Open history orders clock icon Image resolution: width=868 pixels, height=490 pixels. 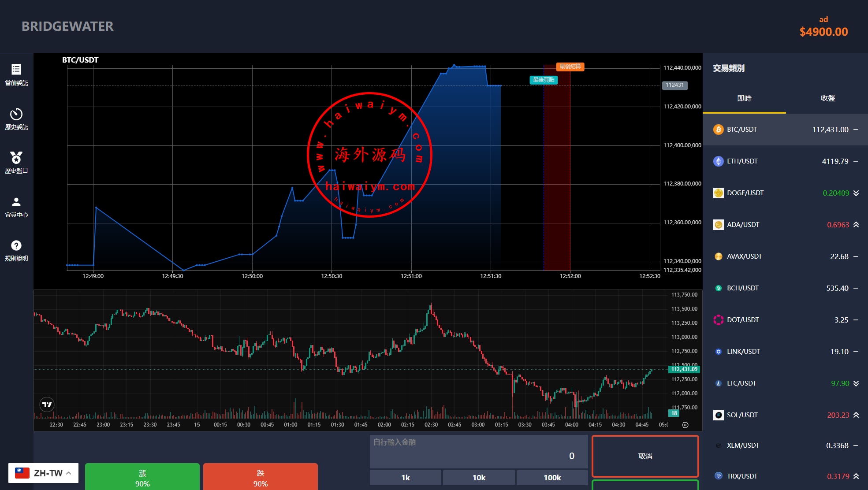point(16,114)
